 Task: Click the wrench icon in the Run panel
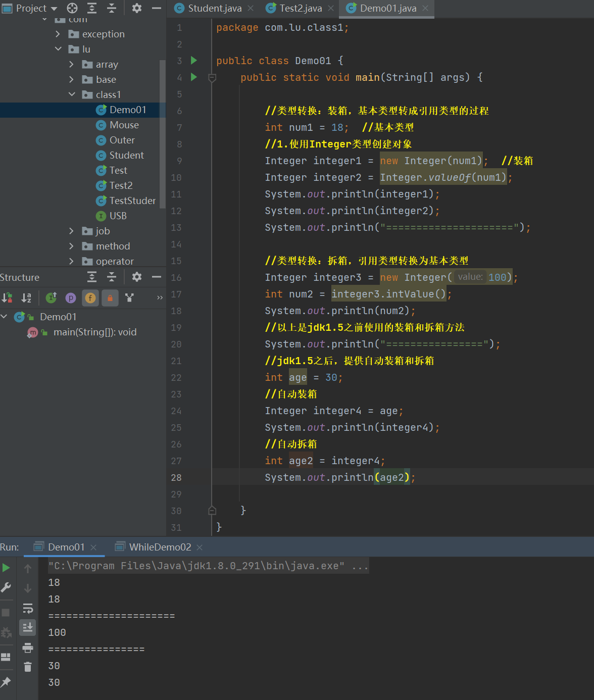click(6, 587)
